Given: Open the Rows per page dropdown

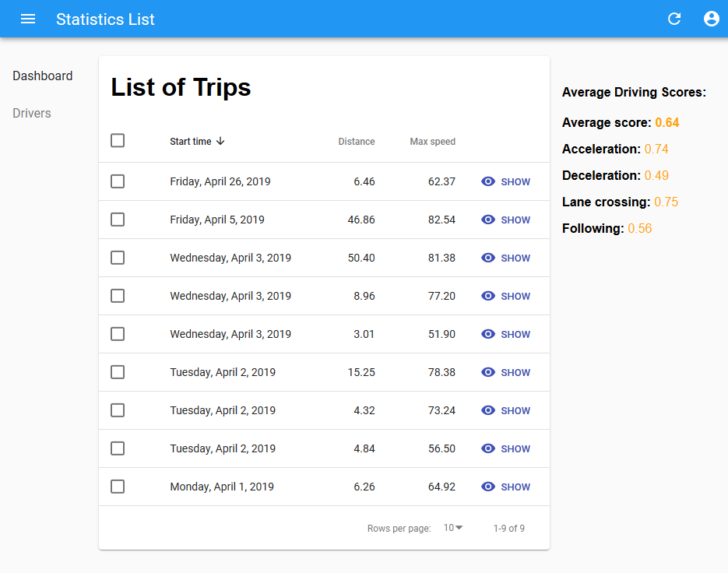Looking at the screenshot, I should [453, 528].
